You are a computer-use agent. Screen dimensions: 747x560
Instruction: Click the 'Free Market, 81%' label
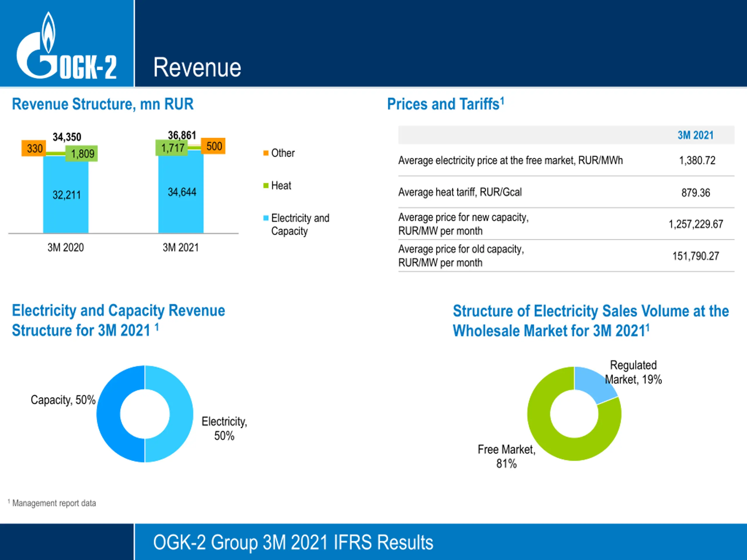click(x=507, y=456)
